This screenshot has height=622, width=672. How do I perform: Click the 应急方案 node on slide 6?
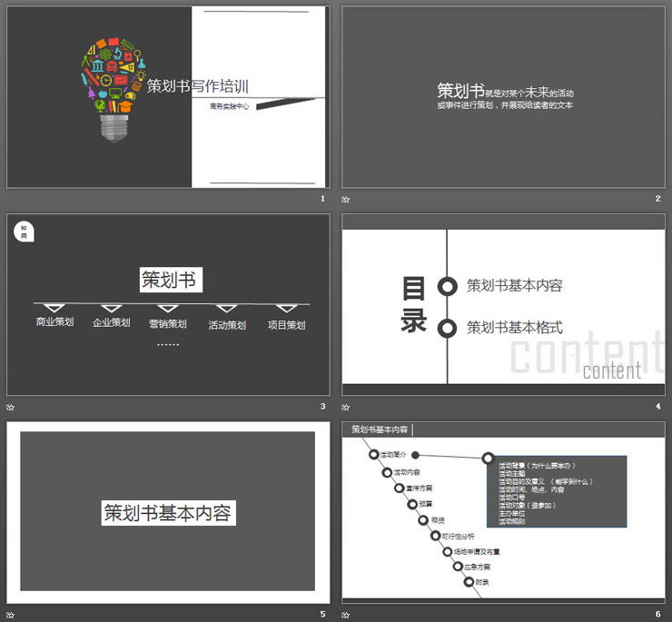[459, 567]
